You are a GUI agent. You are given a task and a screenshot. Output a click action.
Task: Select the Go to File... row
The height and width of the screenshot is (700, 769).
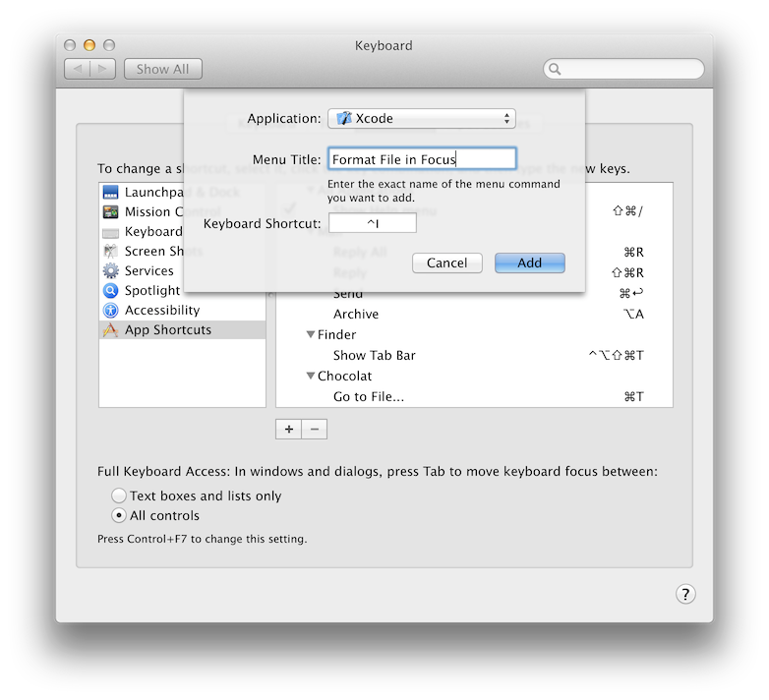pos(474,396)
